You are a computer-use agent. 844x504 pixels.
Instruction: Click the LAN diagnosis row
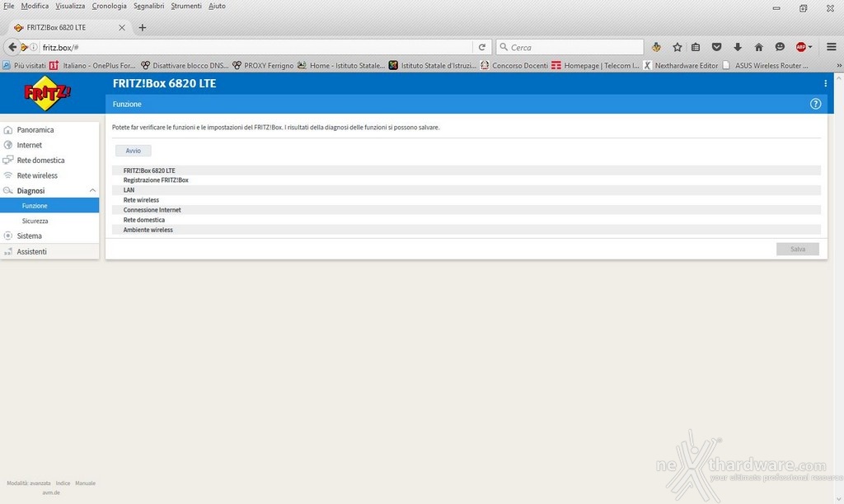(467, 190)
